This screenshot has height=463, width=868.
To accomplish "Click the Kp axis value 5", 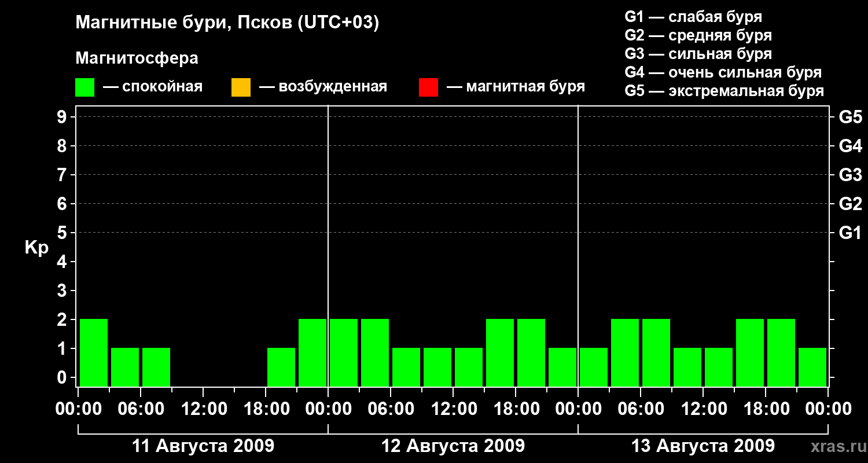I will click(x=63, y=233).
